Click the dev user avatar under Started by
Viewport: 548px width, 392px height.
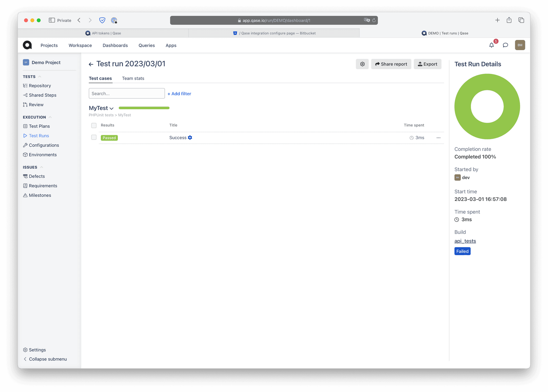click(457, 177)
